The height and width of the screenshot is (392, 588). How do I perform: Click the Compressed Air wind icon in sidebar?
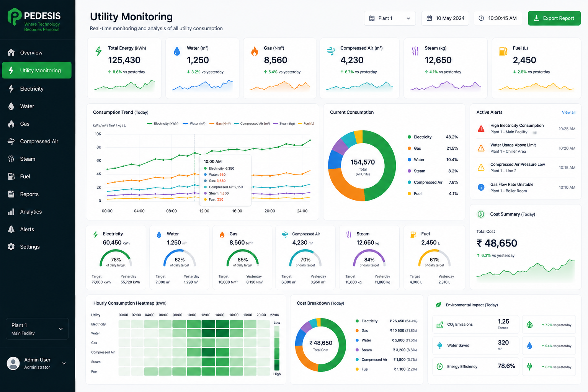tap(11, 141)
